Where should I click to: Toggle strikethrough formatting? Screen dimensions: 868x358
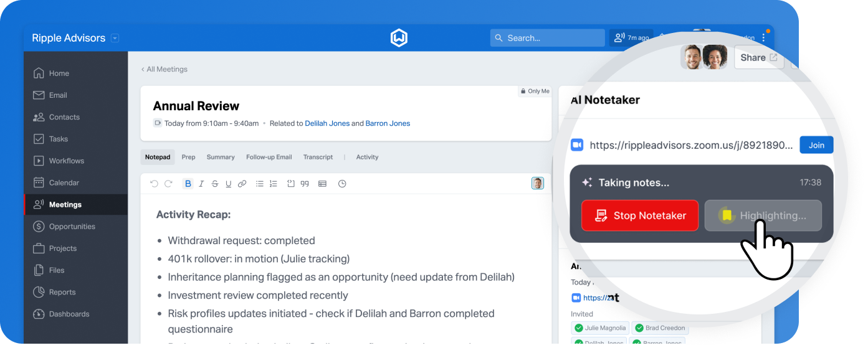(x=215, y=184)
